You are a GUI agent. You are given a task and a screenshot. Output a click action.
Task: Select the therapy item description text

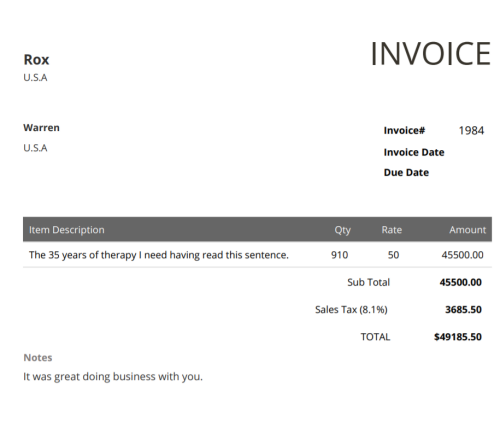coord(159,255)
